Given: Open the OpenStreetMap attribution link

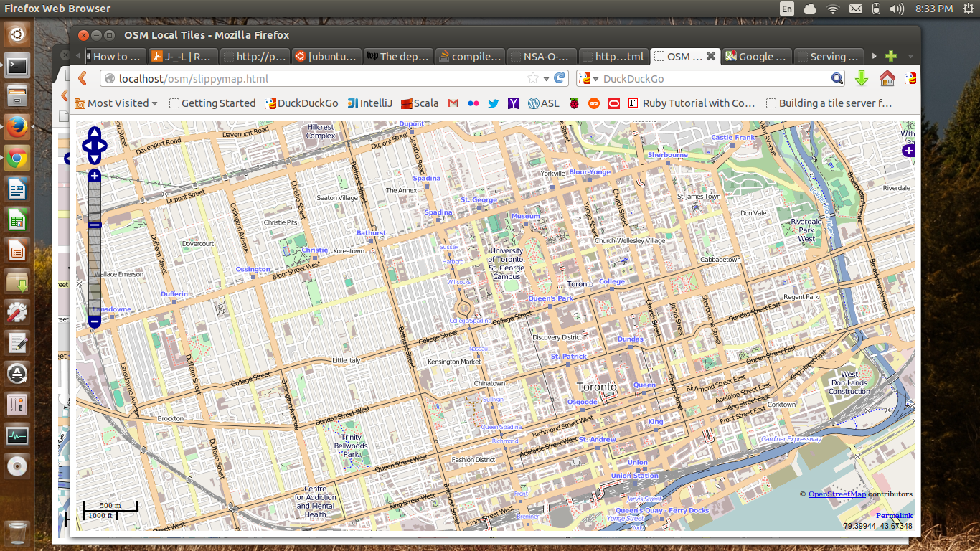Looking at the screenshot, I should [x=837, y=494].
